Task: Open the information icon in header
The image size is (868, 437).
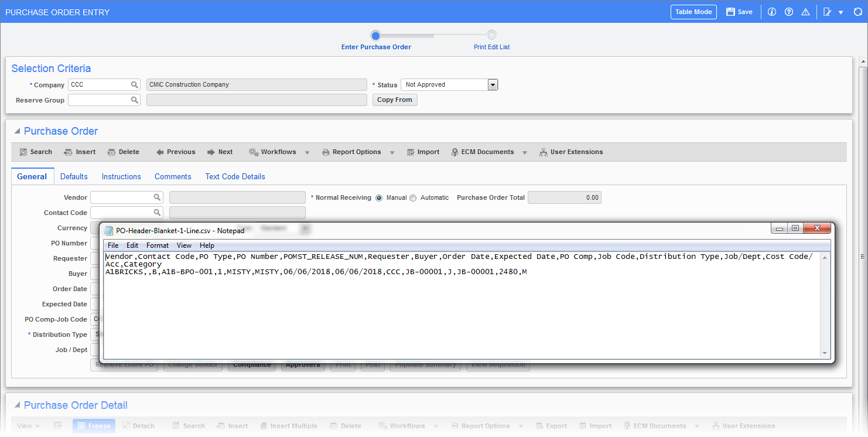Action: coord(771,12)
